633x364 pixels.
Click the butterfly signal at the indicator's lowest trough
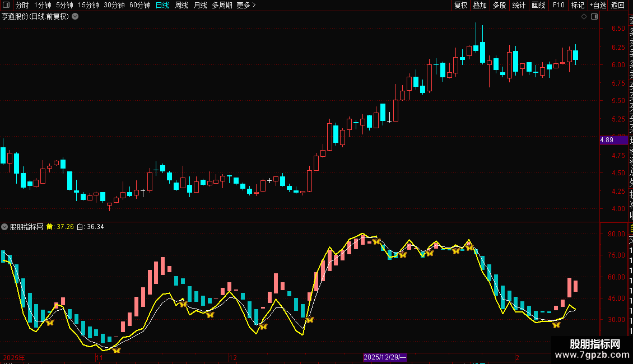click(x=117, y=350)
